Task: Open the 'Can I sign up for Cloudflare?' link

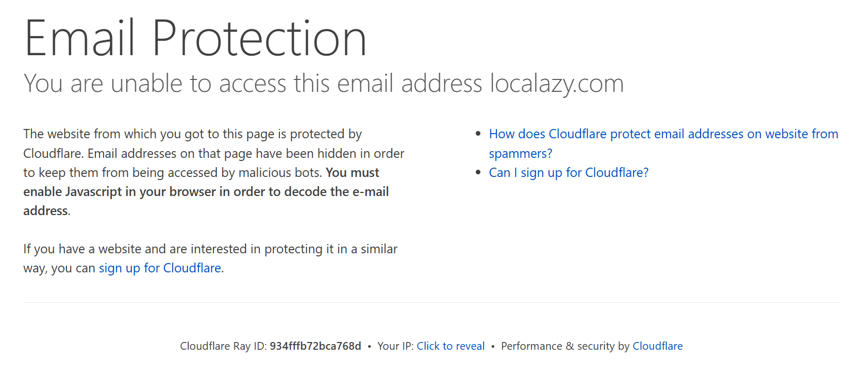Action: (x=569, y=173)
